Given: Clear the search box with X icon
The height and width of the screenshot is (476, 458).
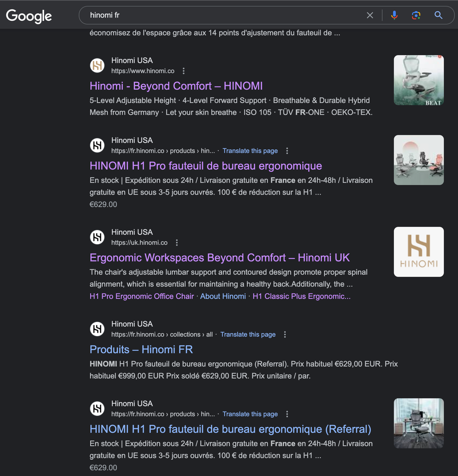Looking at the screenshot, I should pos(370,15).
